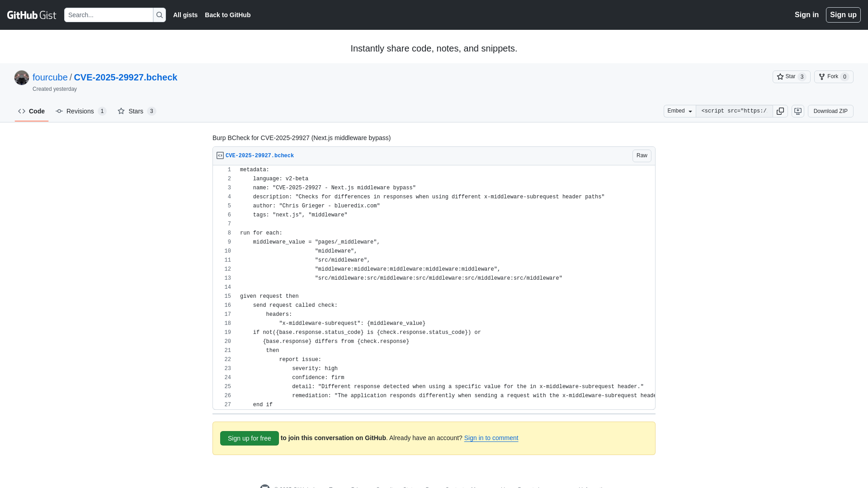Click the Save to desktop icon
The height and width of the screenshot is (488, 868).
[x=798, y=111]
